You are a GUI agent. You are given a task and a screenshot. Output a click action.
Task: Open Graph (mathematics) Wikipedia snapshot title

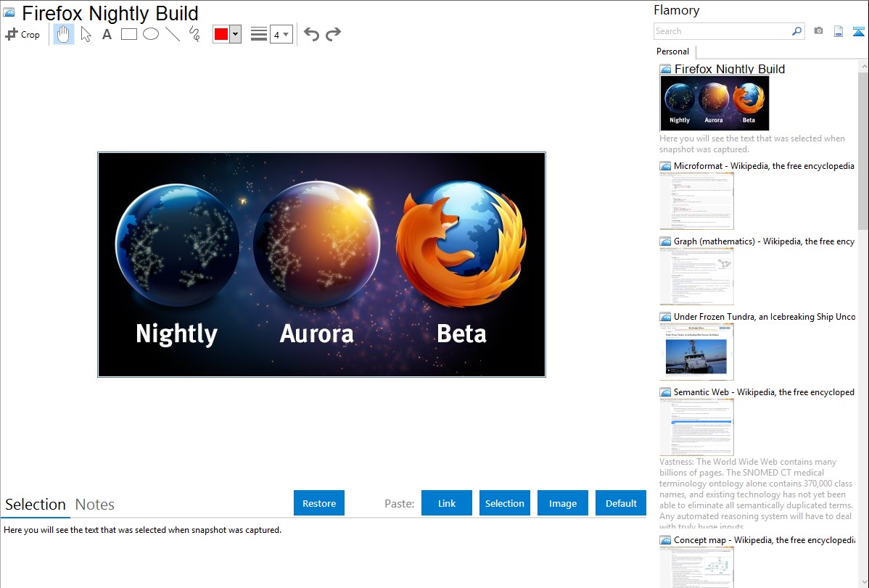coord(764,241)
